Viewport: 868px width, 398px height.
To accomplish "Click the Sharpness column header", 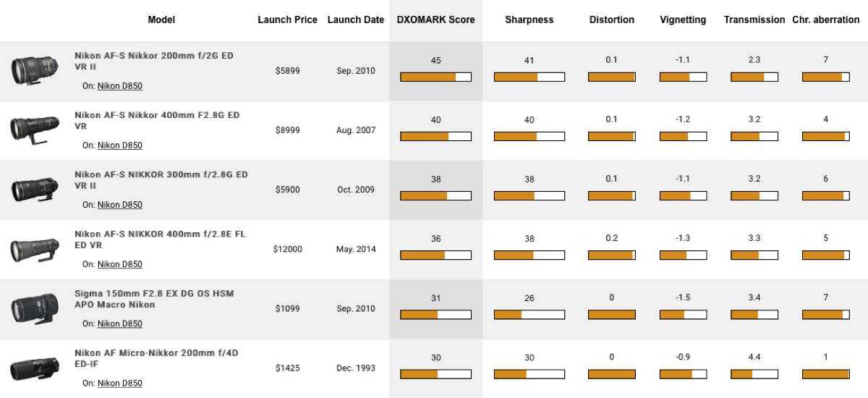I will click(529, 20).
